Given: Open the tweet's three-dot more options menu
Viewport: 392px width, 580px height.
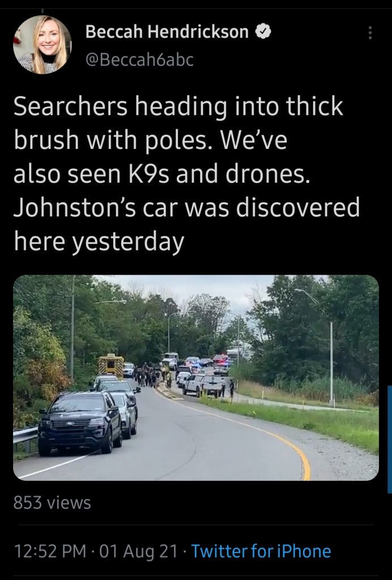Looking at the screenshot, I should pyautogui.click(x=369, y=32).
